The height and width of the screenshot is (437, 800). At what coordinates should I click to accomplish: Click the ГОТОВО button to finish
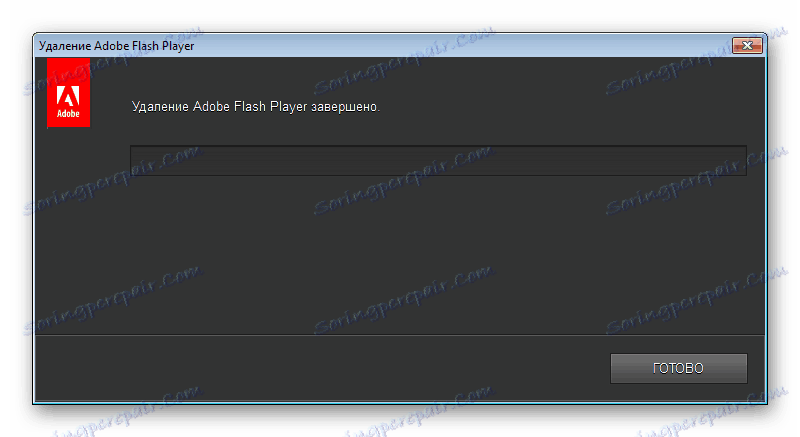[679, 368]
